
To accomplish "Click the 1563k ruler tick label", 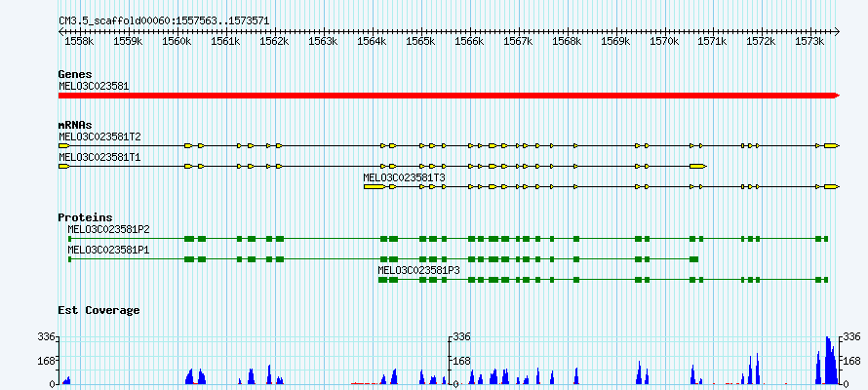I will tap(323, 42).
